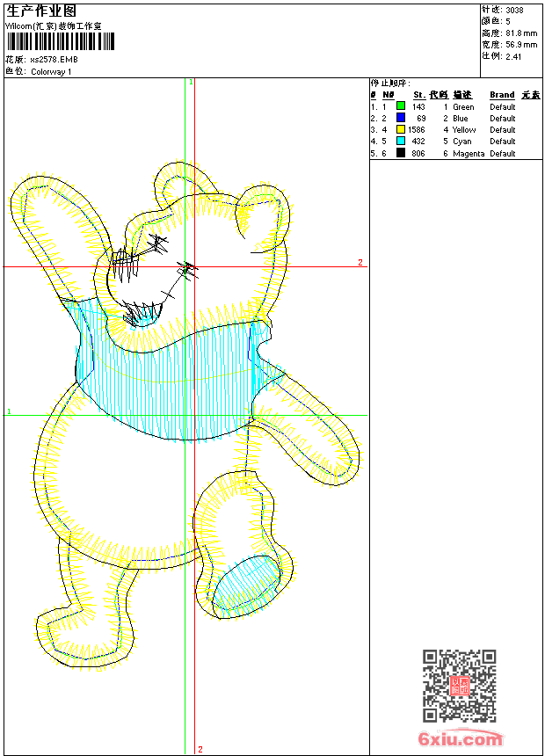Click the 'St.' column header
This screenshot has width=545, height=756.
tap(419, 95)
